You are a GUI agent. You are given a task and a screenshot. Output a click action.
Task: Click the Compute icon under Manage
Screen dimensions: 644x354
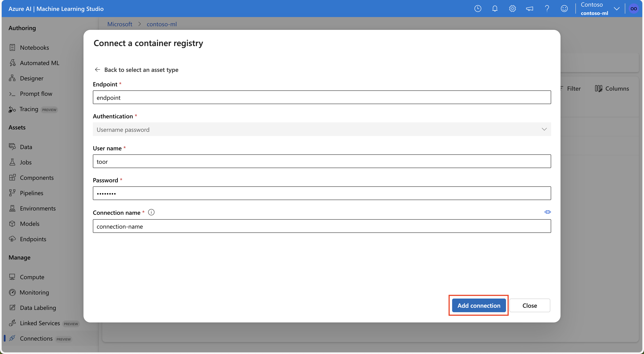13,276
